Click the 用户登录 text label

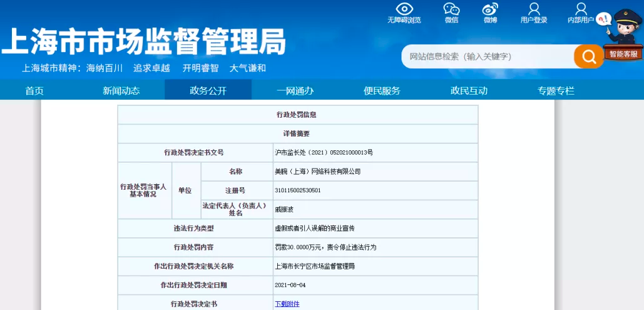(534, 20)
